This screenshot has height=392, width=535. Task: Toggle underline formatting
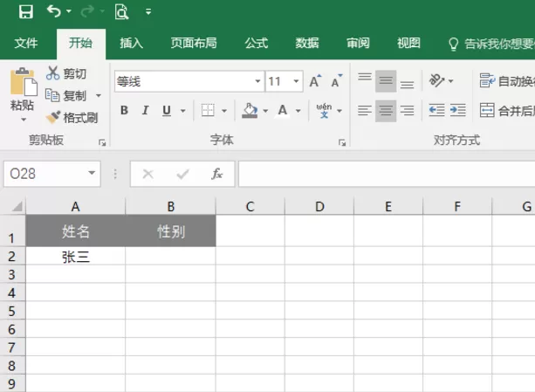point(167,110)
